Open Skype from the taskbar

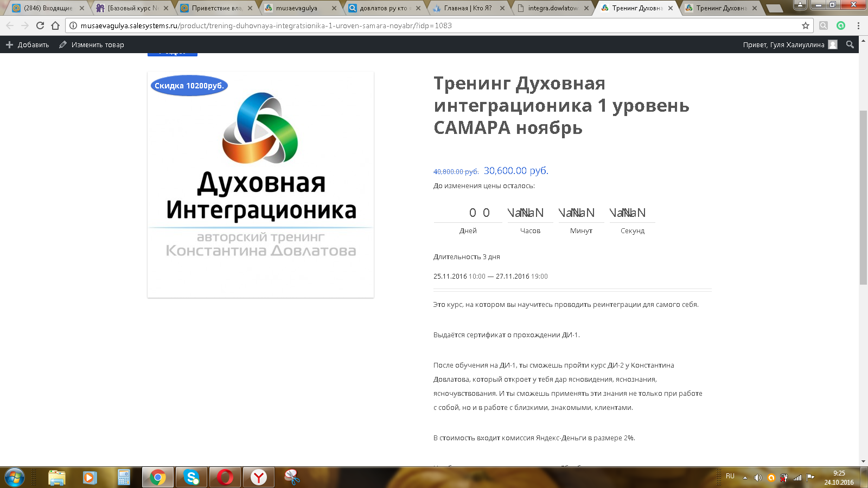pyautogui.click(x=191, y=477)
